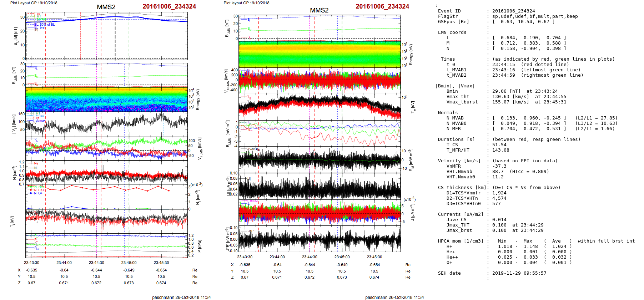Click the paschmann footer under the right plot
644x300 pixels.
point(394,297)
